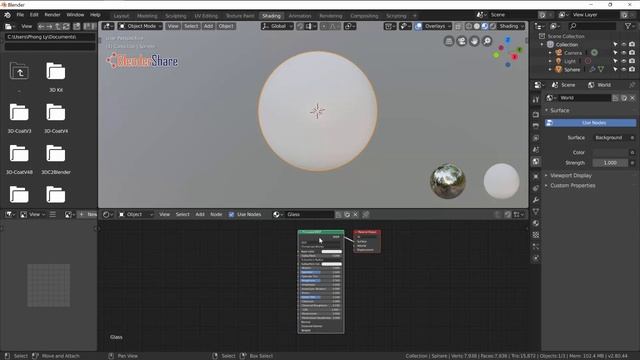Toggle the X-ray show button in viewport header

pyautogui.click(x=458, y=26)
